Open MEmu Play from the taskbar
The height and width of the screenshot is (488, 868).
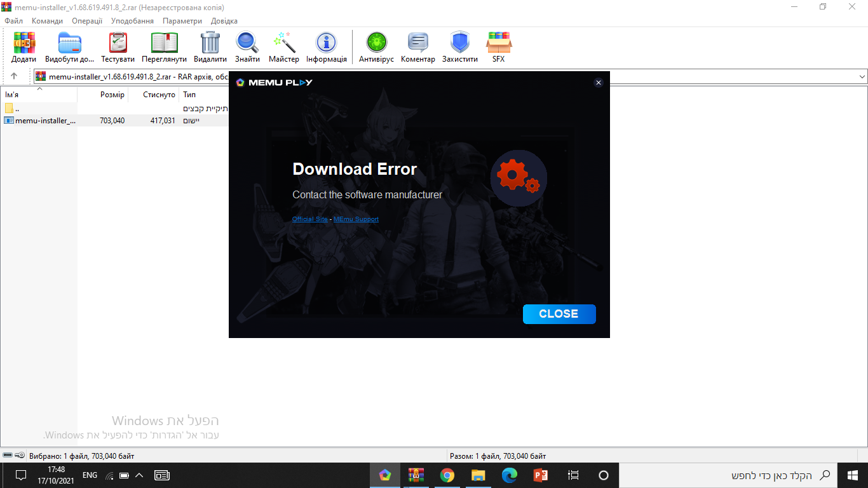tap(385, 475)
